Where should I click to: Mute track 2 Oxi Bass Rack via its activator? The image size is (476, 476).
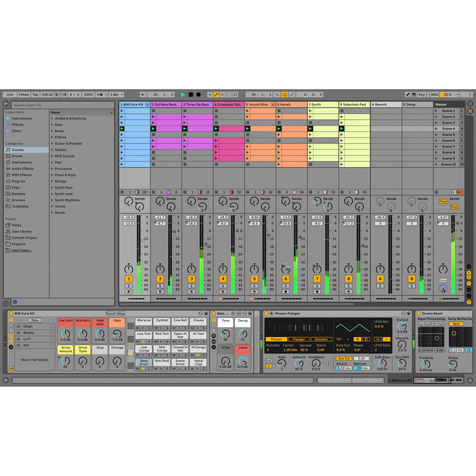160,279
